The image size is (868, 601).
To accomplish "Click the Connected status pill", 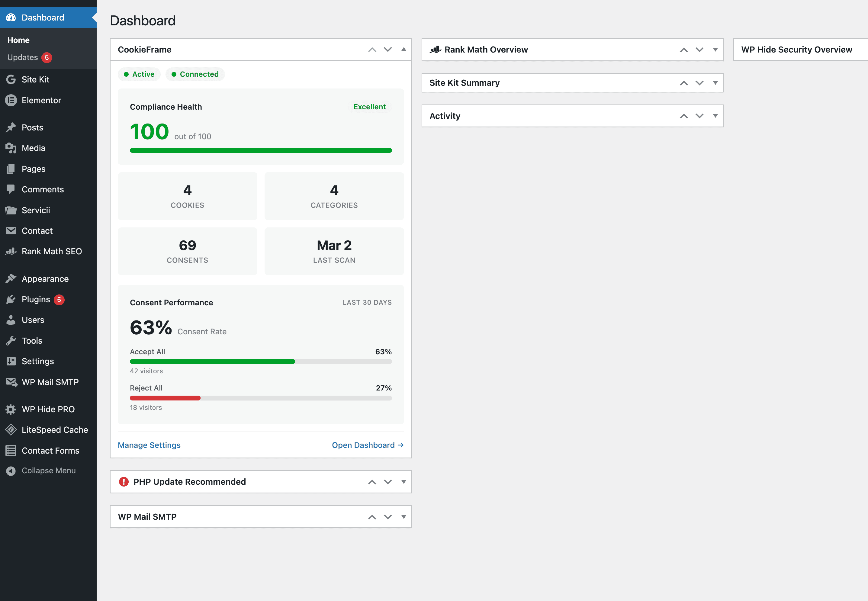I will 195,74.
